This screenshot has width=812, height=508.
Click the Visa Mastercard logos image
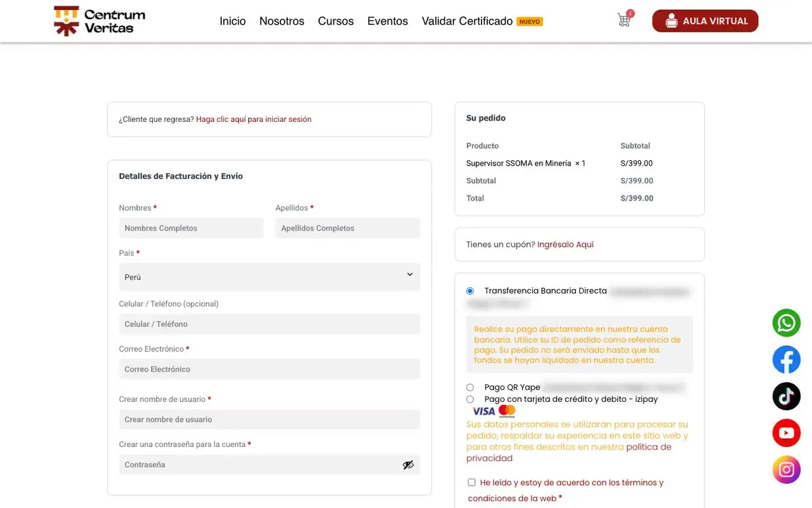(x=494, y=411)
